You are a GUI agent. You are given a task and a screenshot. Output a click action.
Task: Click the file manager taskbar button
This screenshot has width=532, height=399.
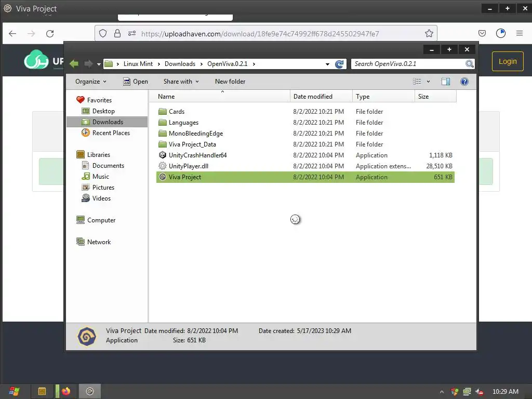click(x=42, y=391)
